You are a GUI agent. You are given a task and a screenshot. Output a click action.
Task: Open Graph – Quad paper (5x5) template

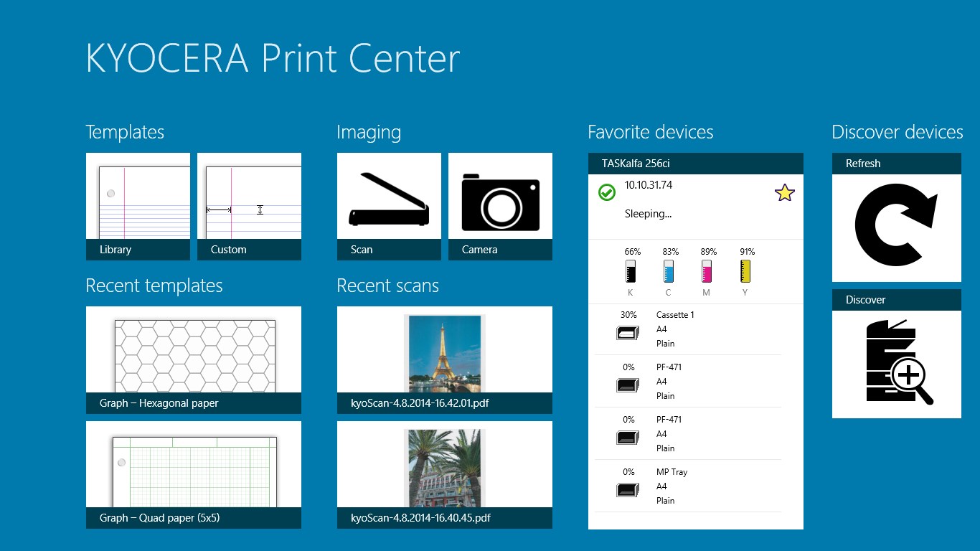pyautogui.click(x=194, y=475)
